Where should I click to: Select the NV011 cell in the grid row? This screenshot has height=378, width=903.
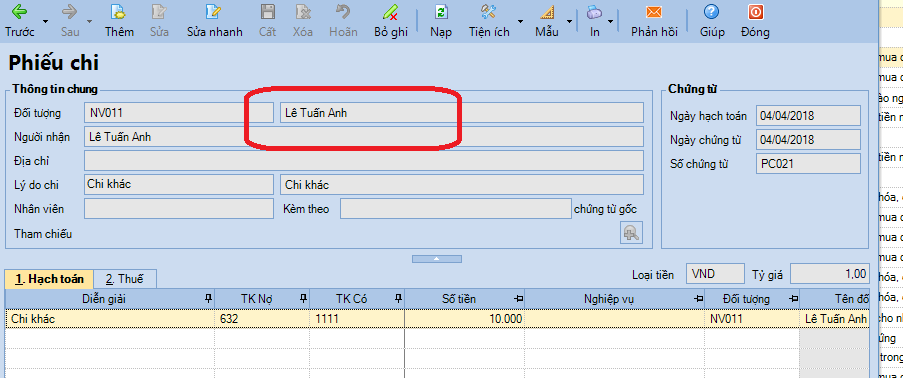(x=753, y=319)
